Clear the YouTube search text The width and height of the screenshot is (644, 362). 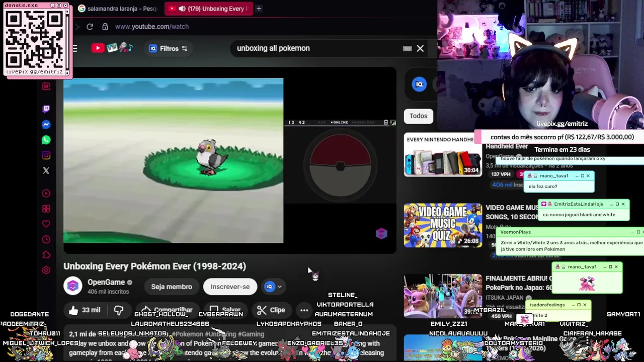coord(420,49)
